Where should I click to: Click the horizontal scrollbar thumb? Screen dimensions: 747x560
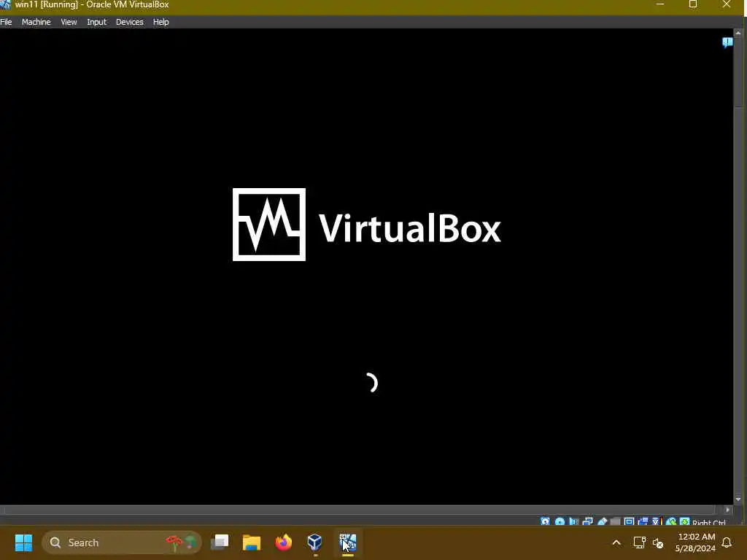[360, 510]
